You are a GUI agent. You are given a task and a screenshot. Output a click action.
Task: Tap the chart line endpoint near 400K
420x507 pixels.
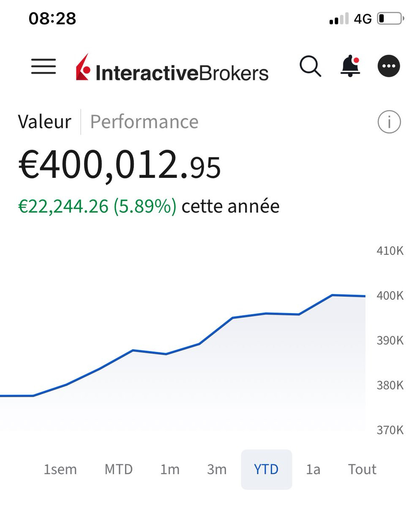(365, 296)
